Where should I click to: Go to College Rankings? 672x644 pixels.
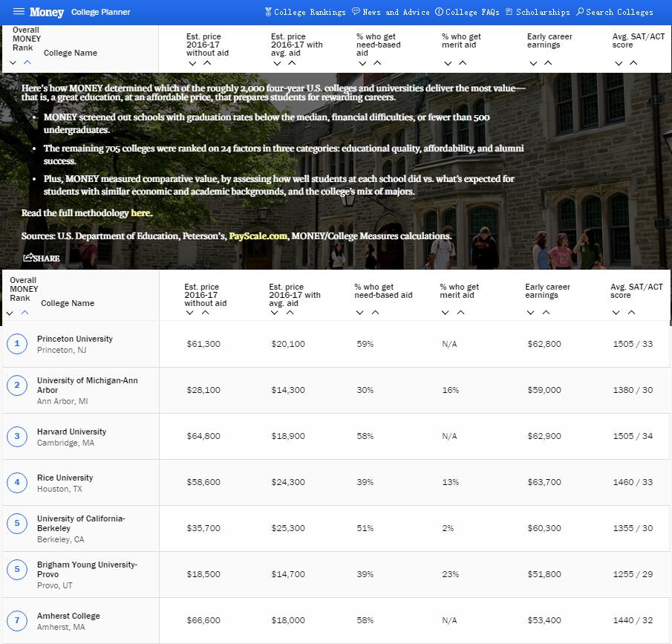[x=305, y=12]
